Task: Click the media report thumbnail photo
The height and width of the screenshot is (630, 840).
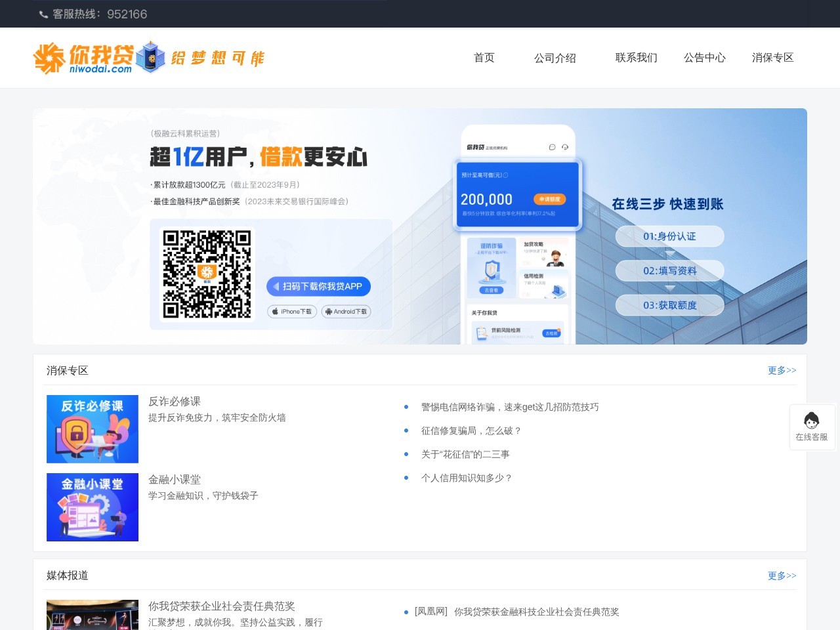Action: pyautogui.click(x=93, y=615)
